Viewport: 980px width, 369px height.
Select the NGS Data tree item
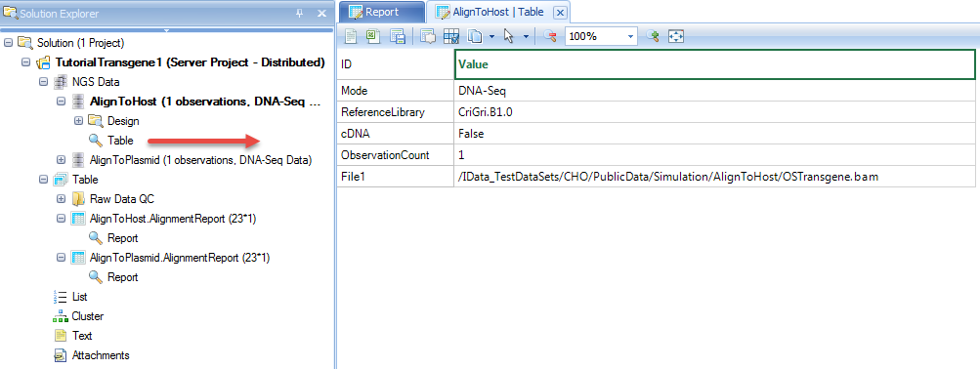point(96,82)
